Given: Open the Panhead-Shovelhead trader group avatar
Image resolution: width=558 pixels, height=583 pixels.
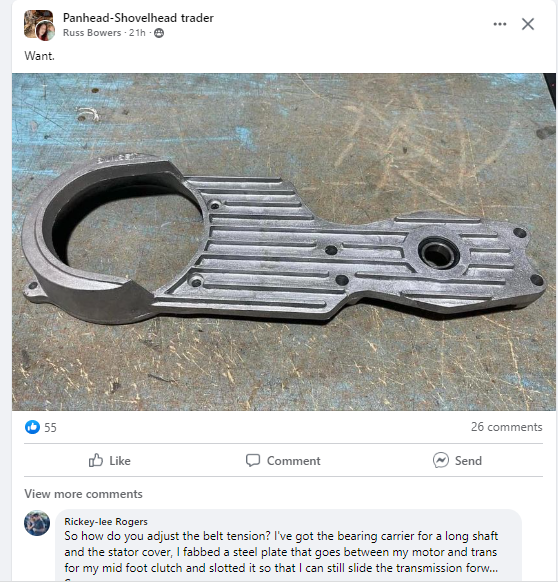Looking at the screenshot, I should click(39, 25).
